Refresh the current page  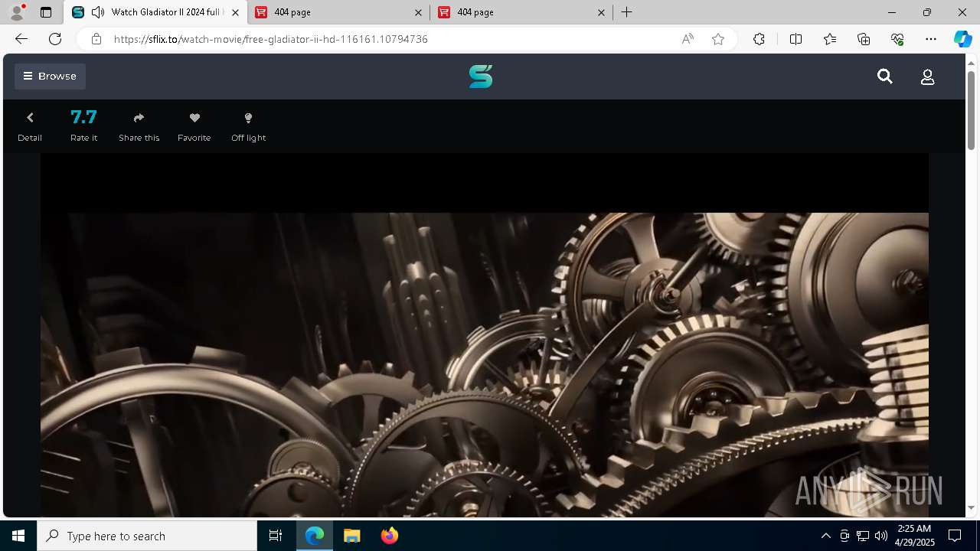tap(55, 39)
